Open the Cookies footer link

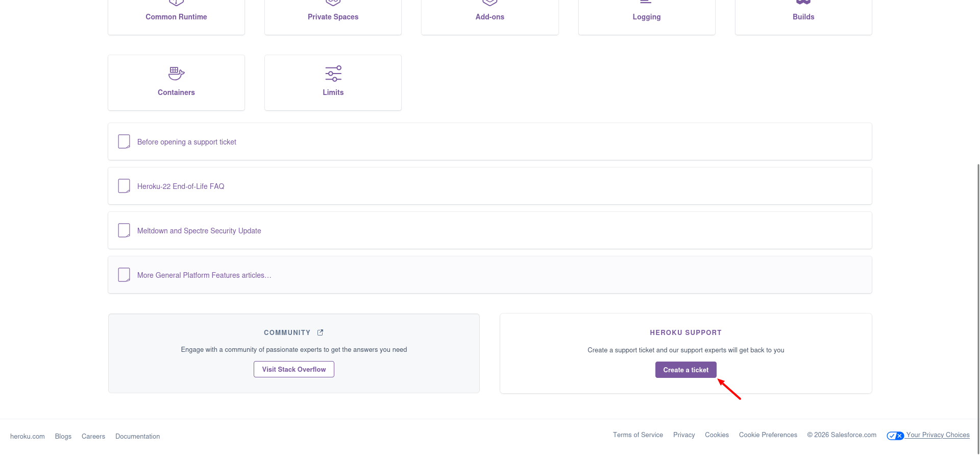pos(717,435)
